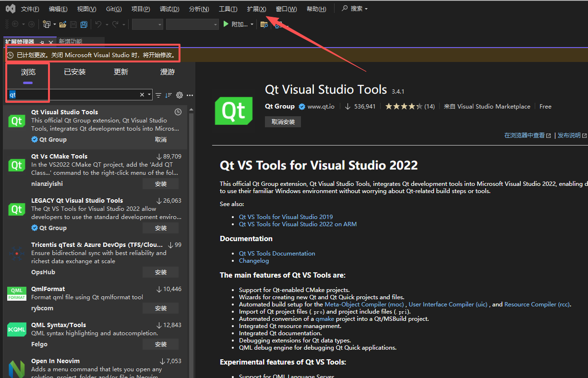Click the sort order icon

(168, 95)
